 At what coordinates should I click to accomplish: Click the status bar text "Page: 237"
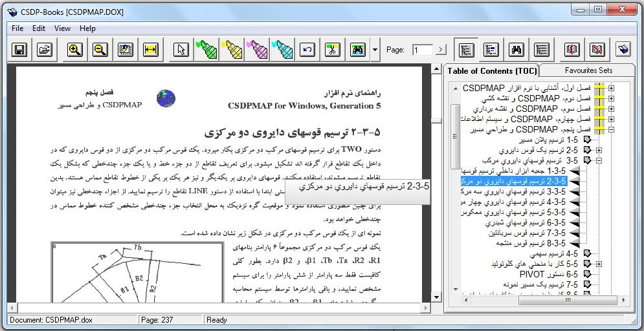(x=157, y=320)
